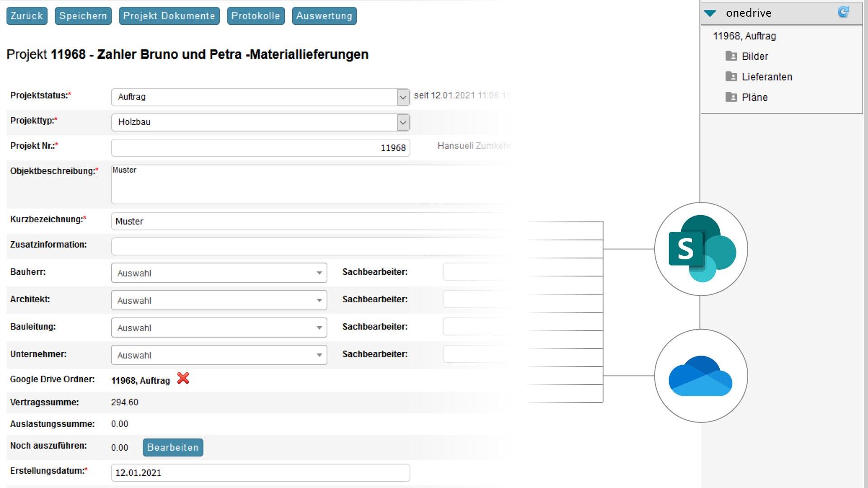Click the OneDrive cloud logo
Image resolution: width=868 pixels, height=488 pixels.
(x=701, y=376)
